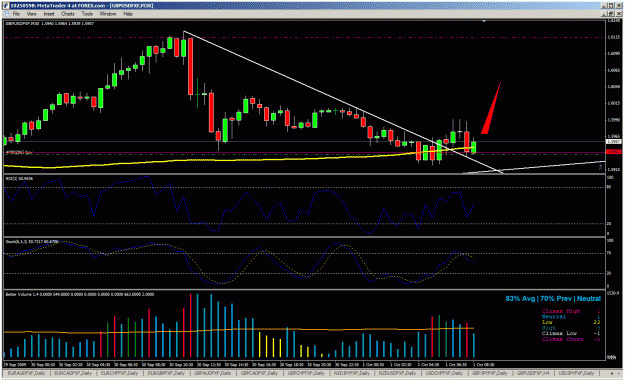The image size is (625, 380).
Task: Open the Charts menu
Action: [67, 14]
